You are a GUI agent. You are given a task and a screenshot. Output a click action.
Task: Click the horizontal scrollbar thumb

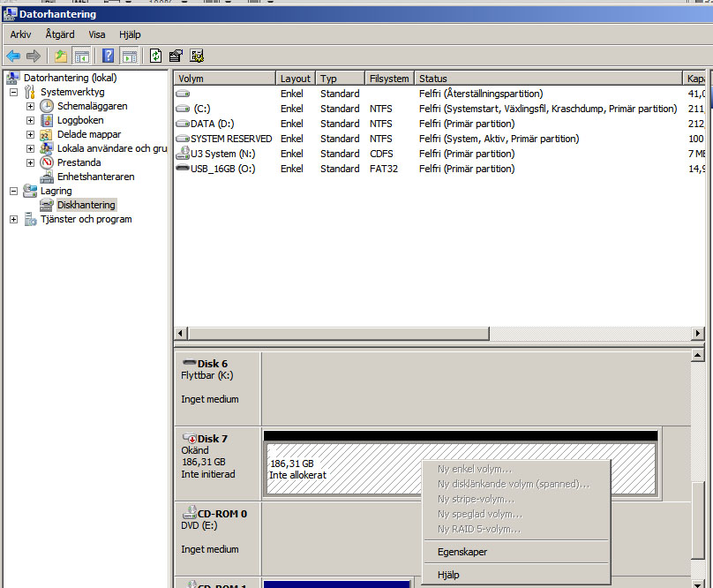338,333
